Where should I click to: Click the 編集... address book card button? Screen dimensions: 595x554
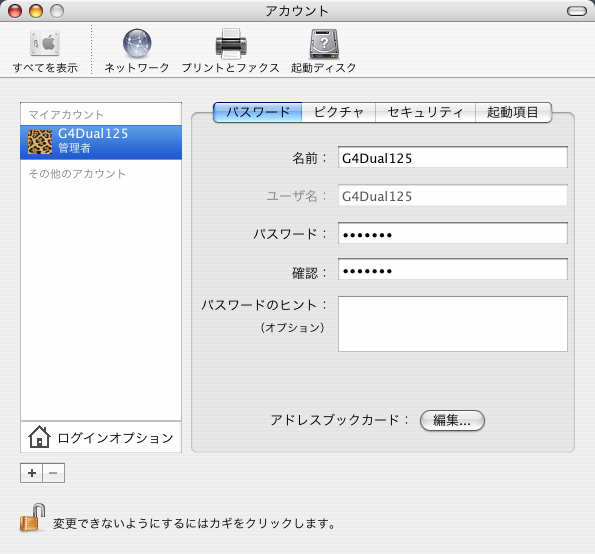click(x=452, y=420)
